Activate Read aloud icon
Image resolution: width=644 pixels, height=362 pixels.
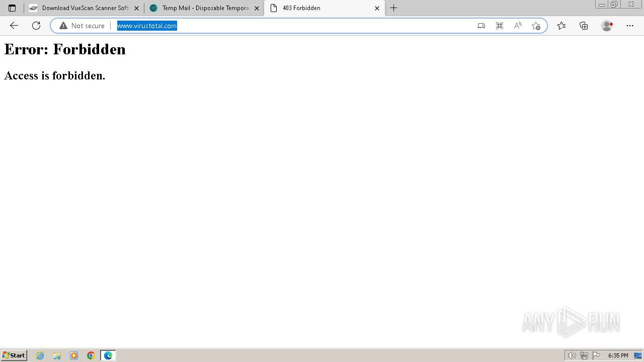pyautogui.click(x=518, y=26)
